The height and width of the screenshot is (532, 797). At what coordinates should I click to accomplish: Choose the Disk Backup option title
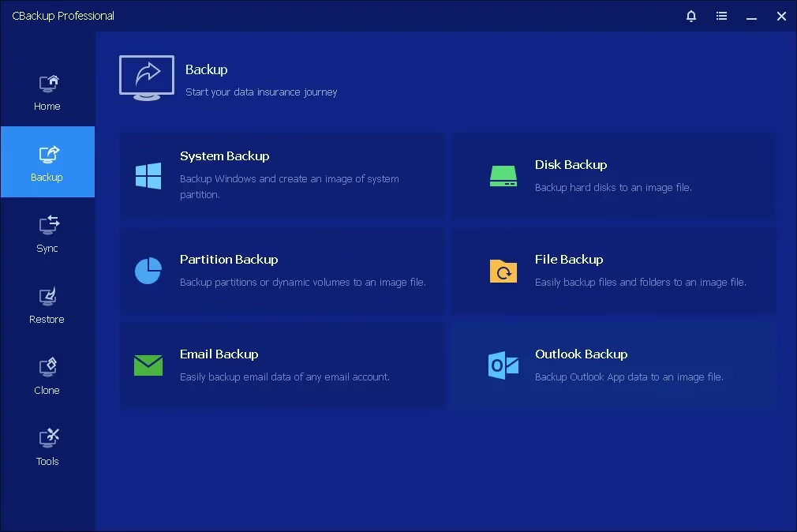click(x=571, y=165)
